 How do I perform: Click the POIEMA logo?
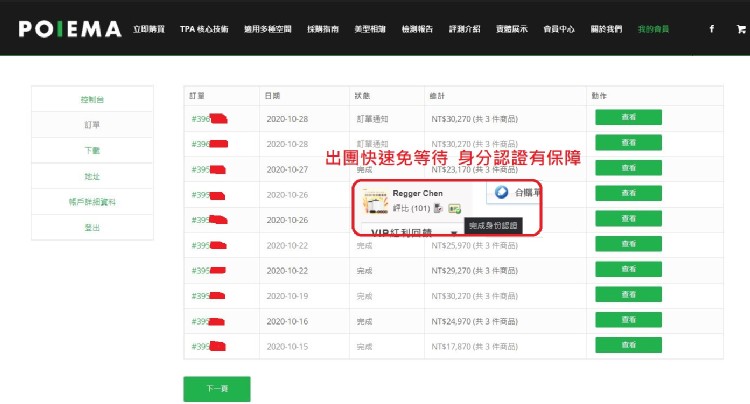click(x=68, y=29)
